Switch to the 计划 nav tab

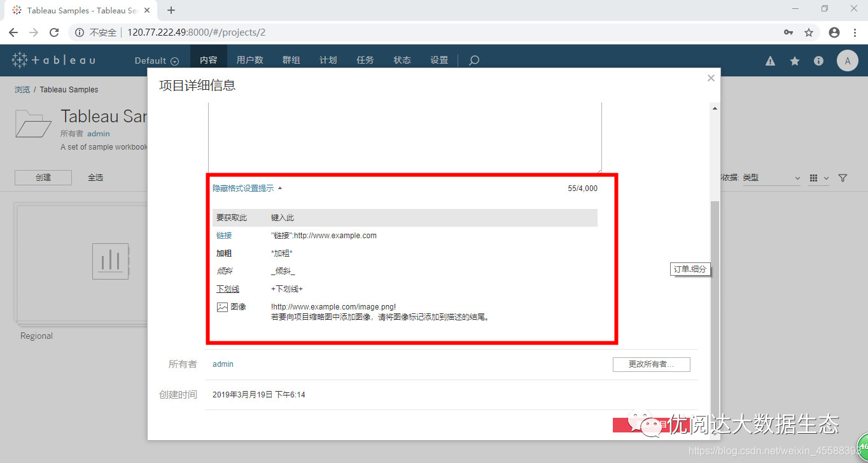point(328,61)
